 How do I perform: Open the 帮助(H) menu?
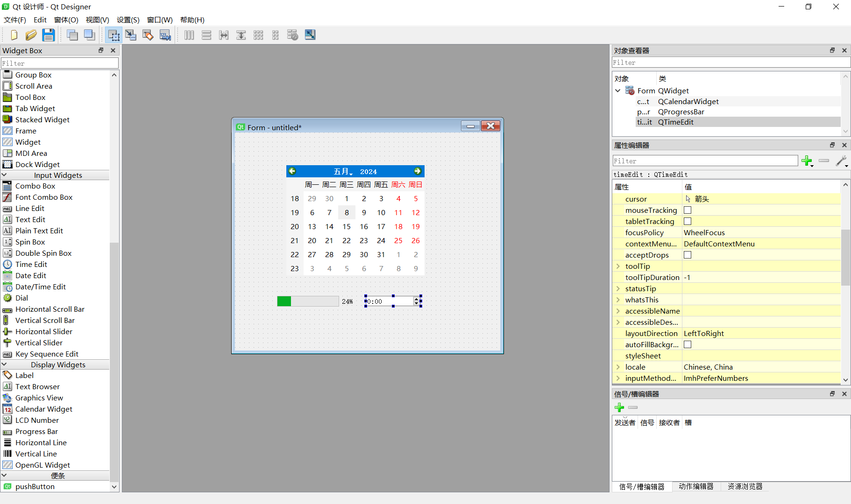192,20
